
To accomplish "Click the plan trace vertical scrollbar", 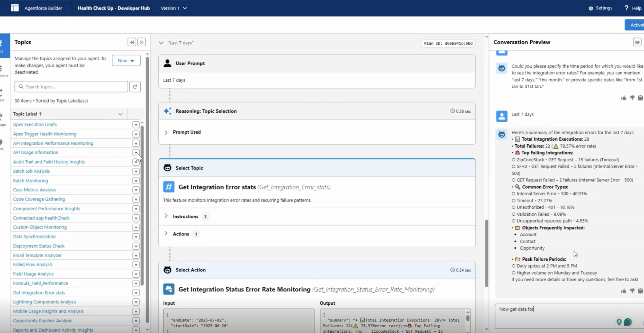I will (486, 253).
